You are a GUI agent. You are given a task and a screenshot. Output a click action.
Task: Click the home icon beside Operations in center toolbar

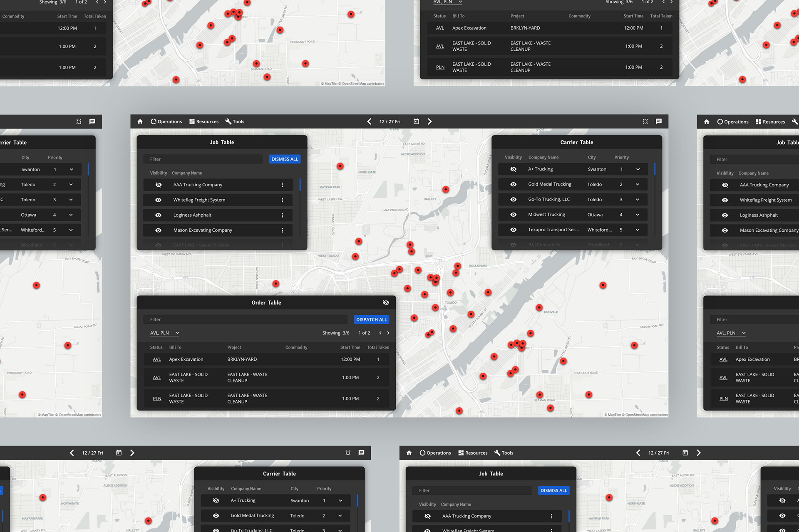click(140, 121)
